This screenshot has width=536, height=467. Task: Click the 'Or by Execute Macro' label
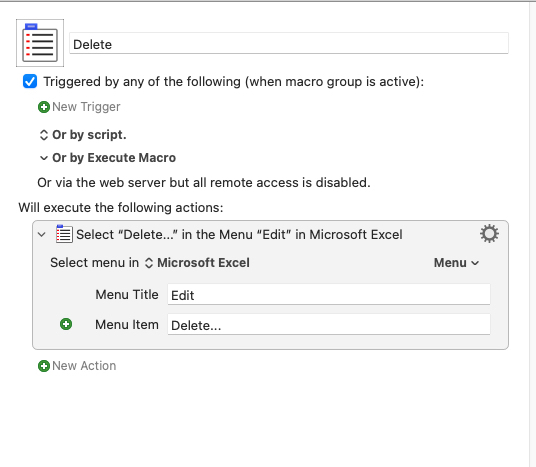click(x=114, y=158)
